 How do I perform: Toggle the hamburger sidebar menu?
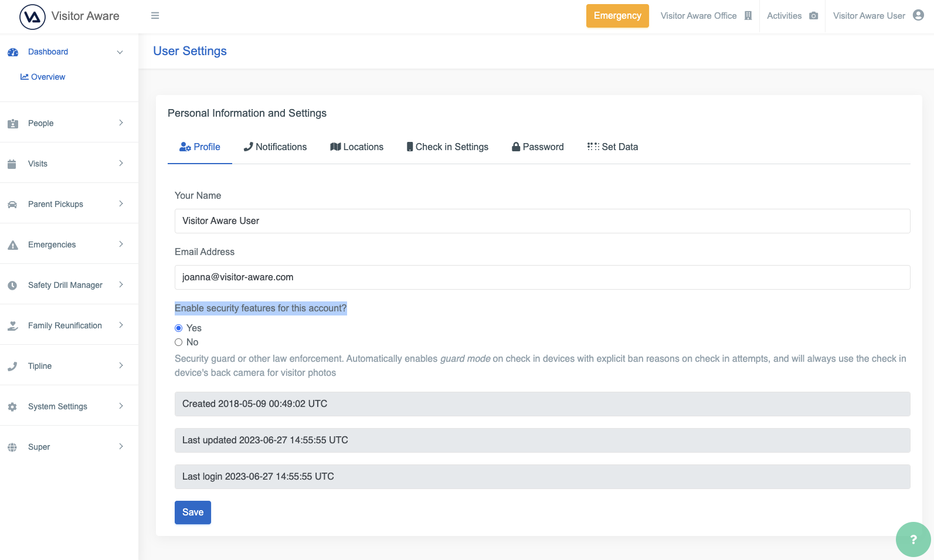[x=155, y=16]
